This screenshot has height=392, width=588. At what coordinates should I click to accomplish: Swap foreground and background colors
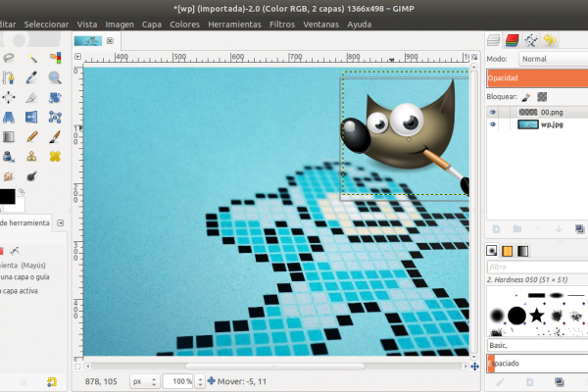click(22, 192)
